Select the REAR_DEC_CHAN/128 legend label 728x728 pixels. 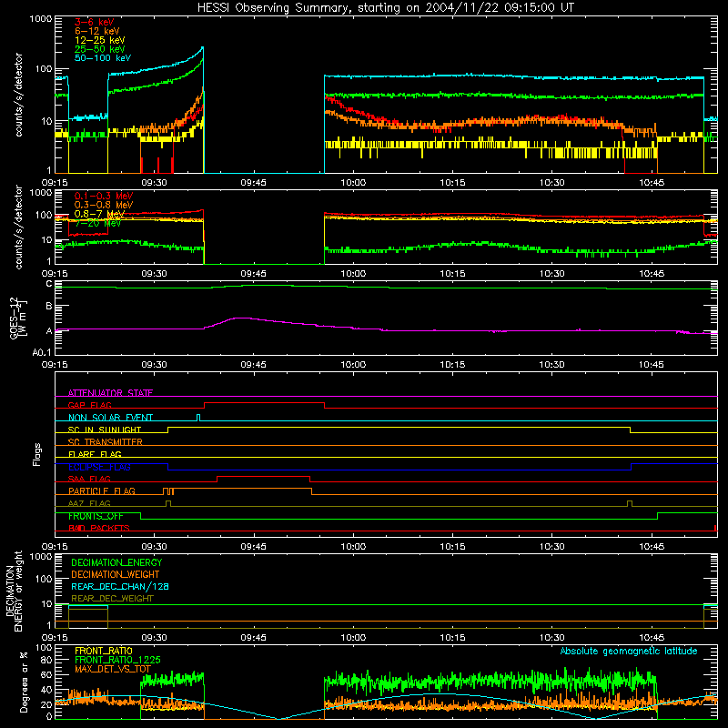coord(120,586)
